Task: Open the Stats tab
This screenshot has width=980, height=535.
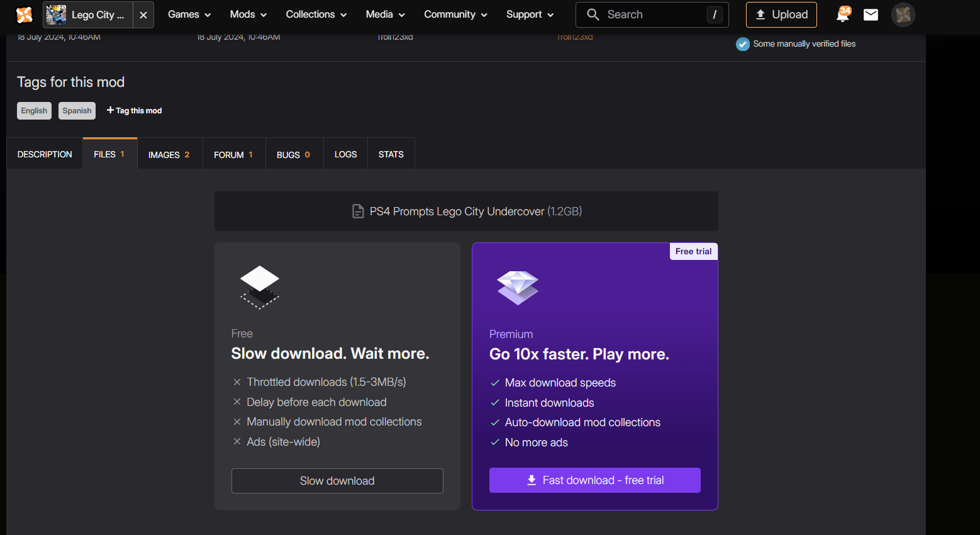Action: pos(391,154)
